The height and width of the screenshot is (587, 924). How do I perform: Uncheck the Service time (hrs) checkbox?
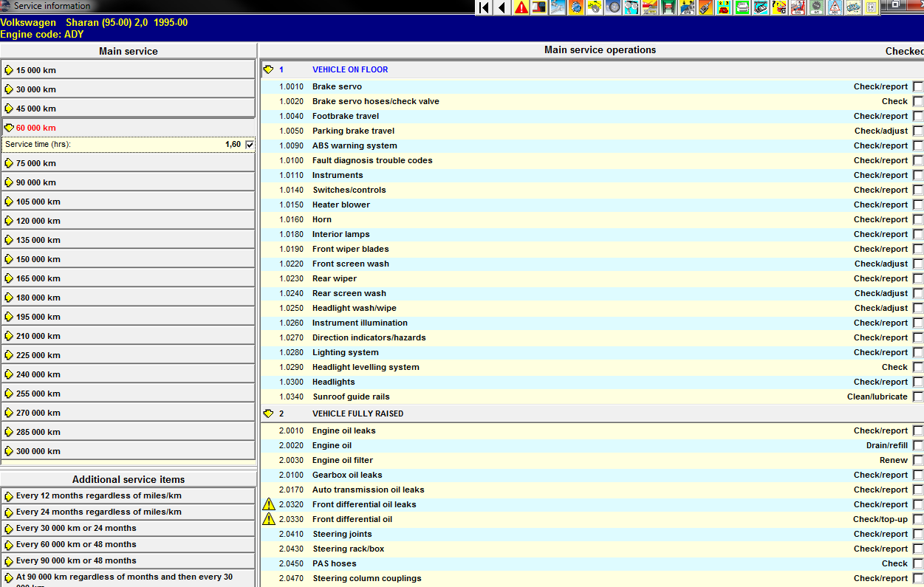click(250, 145)
